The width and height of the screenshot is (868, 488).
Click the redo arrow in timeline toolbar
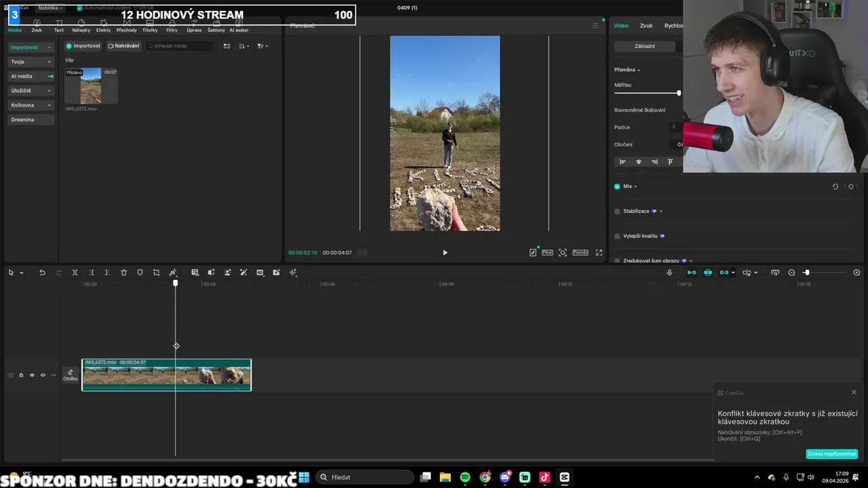[x=58, y=272]
